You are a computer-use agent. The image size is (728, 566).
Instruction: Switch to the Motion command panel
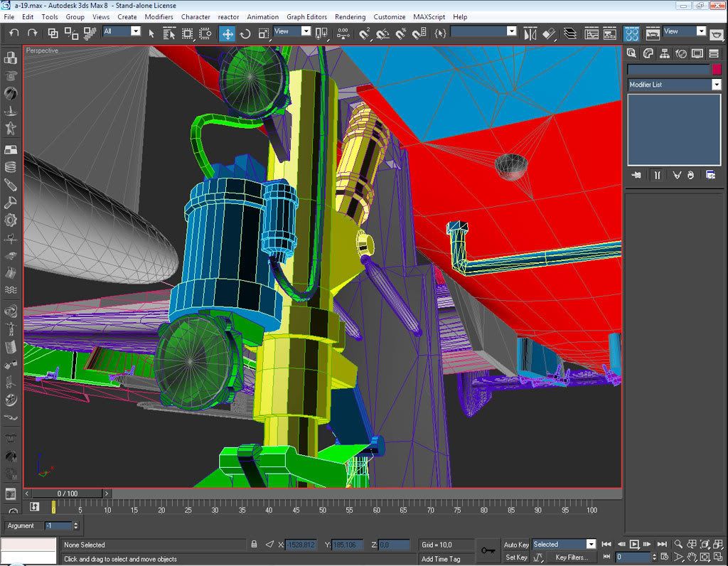coord(681,53)
